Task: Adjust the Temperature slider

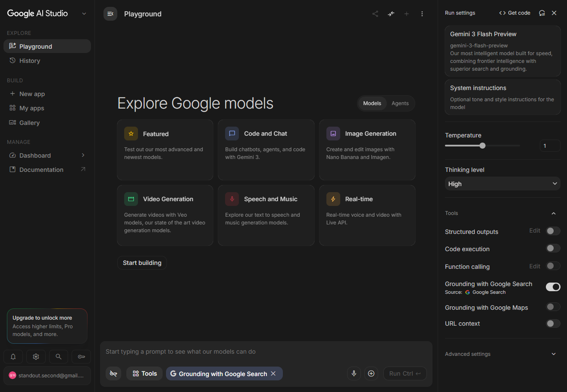Action: [482, 146]
